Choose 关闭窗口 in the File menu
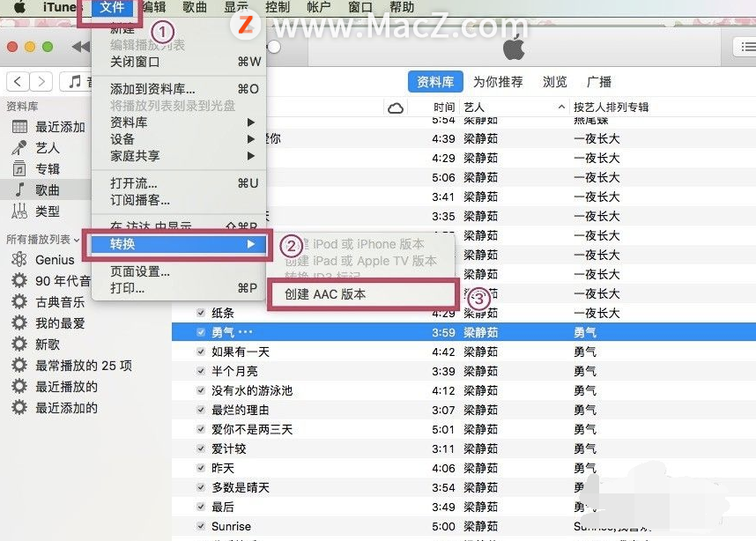The width and height of the screenshot is (756, 541). pyautogui.click(x=178, y=62)
